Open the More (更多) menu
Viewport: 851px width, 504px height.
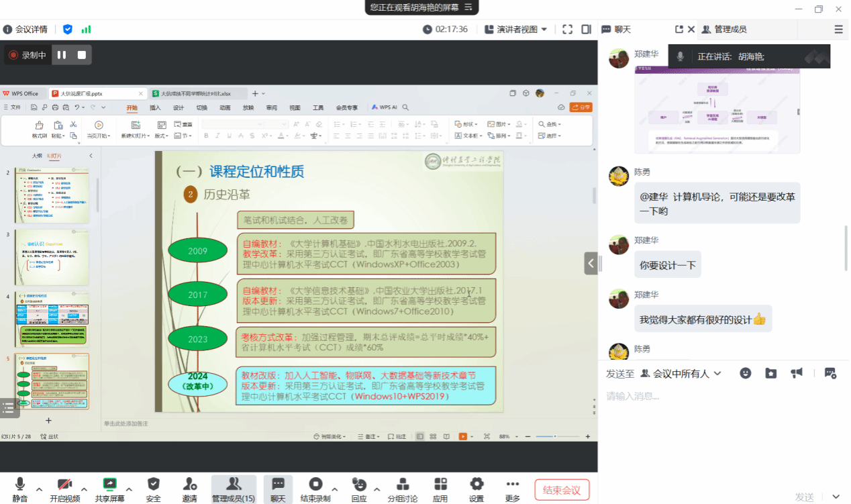[513, 489]
